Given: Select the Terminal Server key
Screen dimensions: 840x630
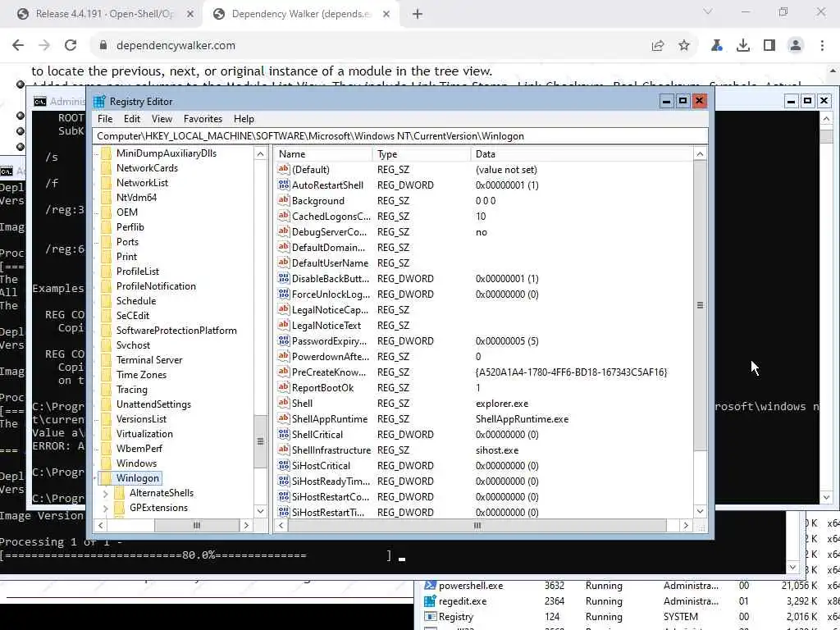Looking at the screenshot, I should (149, 360).
